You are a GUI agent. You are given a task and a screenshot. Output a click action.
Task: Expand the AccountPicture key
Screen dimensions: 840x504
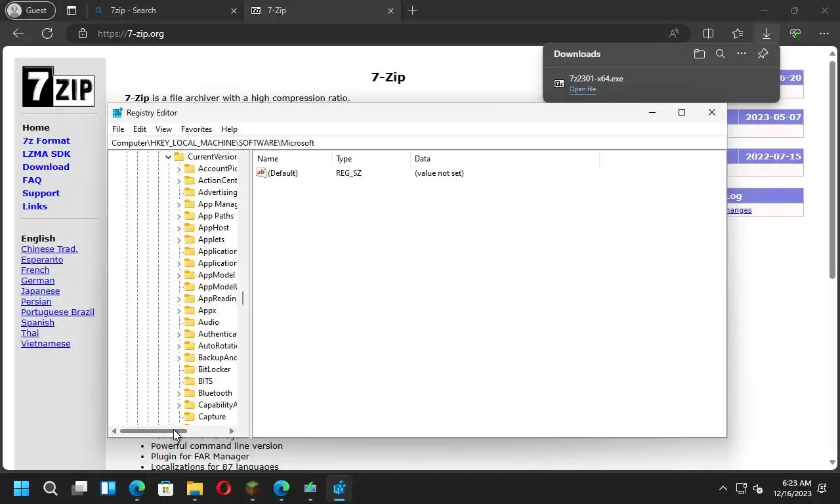(x=178, y=169)
